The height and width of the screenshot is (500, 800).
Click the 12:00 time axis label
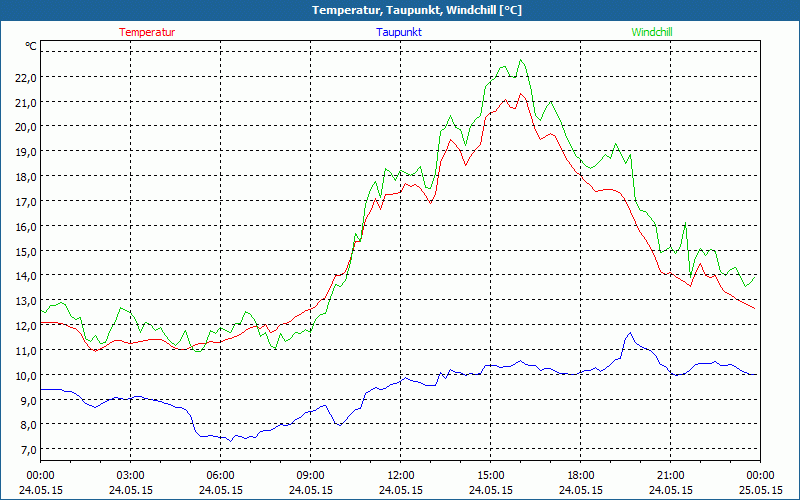click(x=401, y=476)
